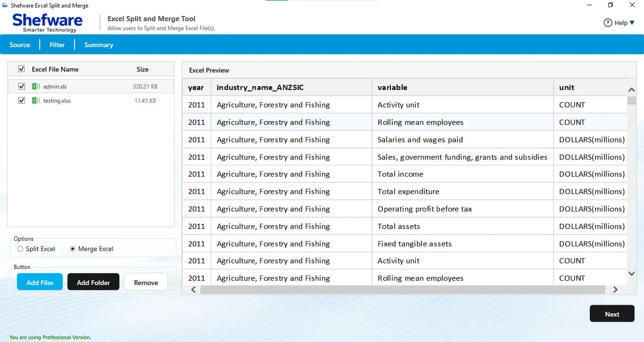
Task: Click the Total income cell
Action: pyautogui.click(x=462, y=174)
